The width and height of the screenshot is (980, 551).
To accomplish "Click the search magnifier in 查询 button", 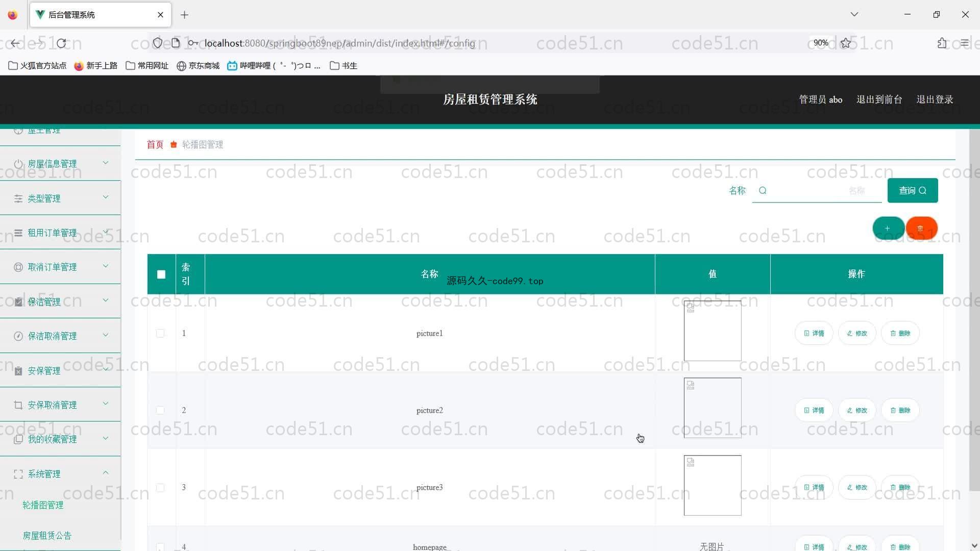I will point(923,190).
